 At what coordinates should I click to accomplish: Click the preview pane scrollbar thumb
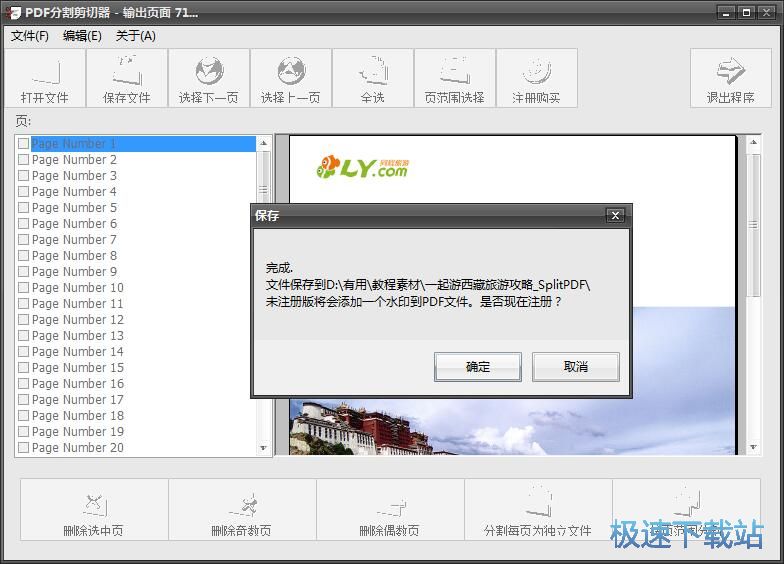coord(753,225)
